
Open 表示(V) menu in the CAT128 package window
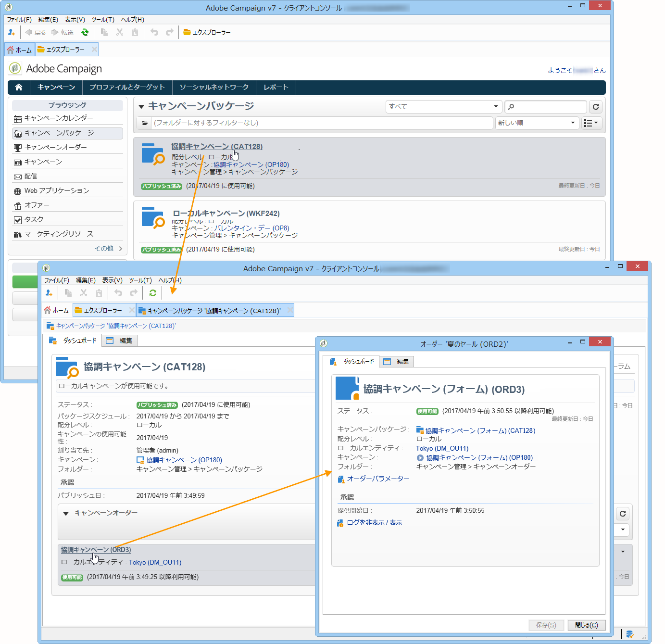pyautogui.click(x=113, y=280)
